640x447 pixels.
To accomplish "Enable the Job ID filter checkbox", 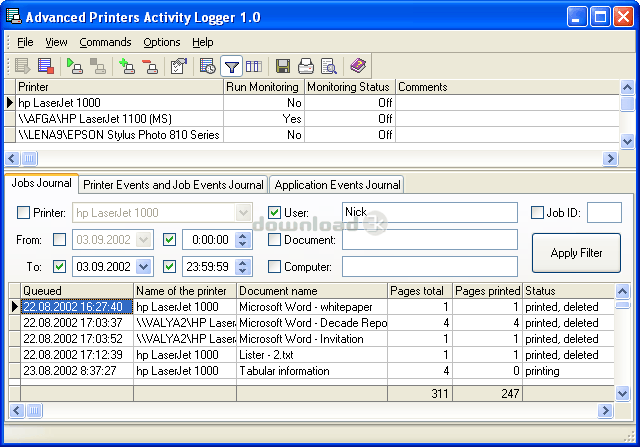I will pos(537,212).
